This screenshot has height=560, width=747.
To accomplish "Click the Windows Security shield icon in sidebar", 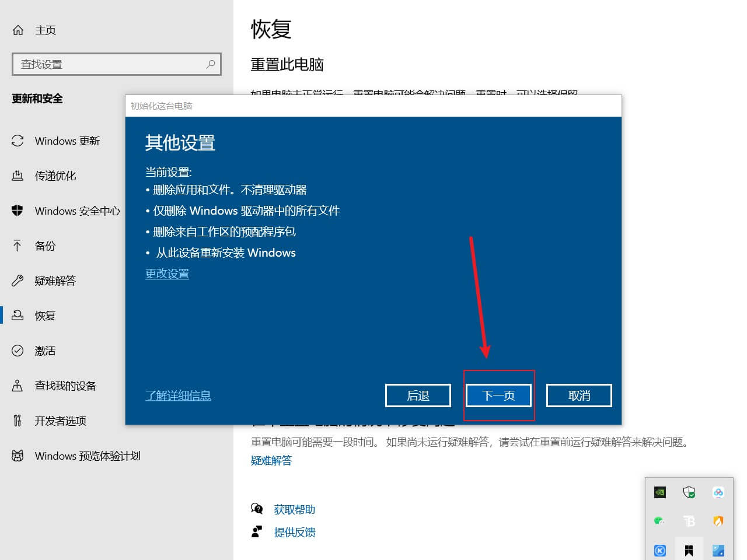I will click(18, 211).
